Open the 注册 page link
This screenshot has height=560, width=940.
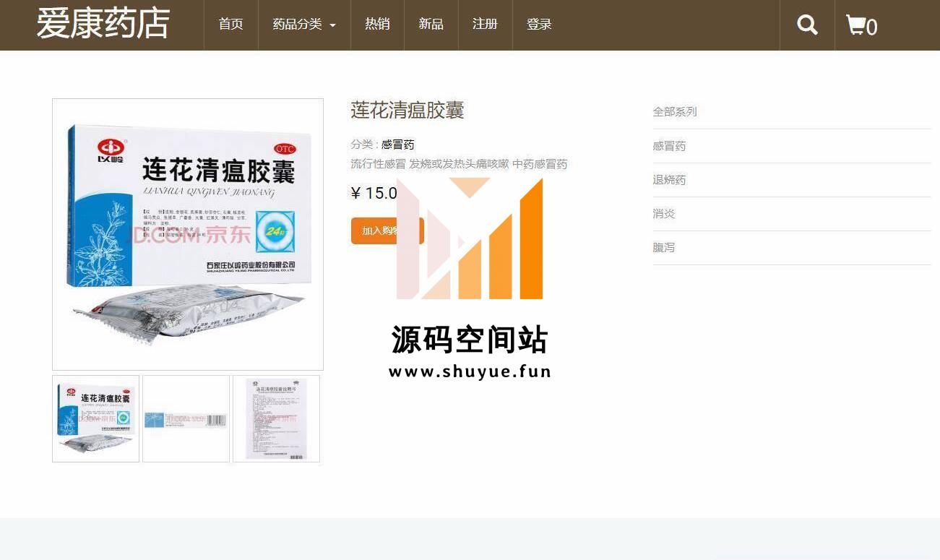click(x=486, y=25)
